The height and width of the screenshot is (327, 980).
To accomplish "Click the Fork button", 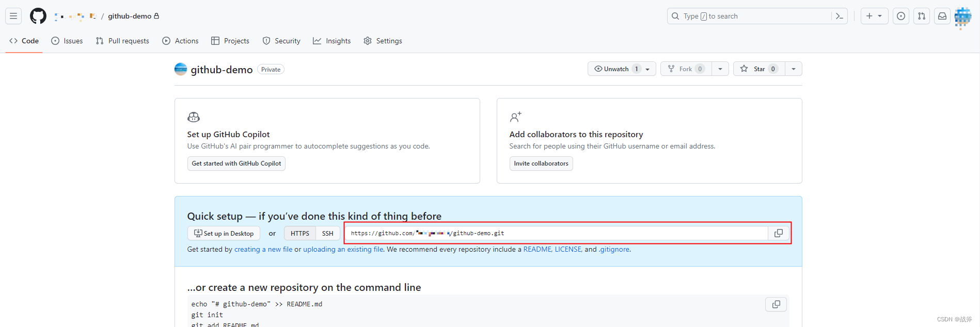I will pyautogui.click(x=686, y=69).
